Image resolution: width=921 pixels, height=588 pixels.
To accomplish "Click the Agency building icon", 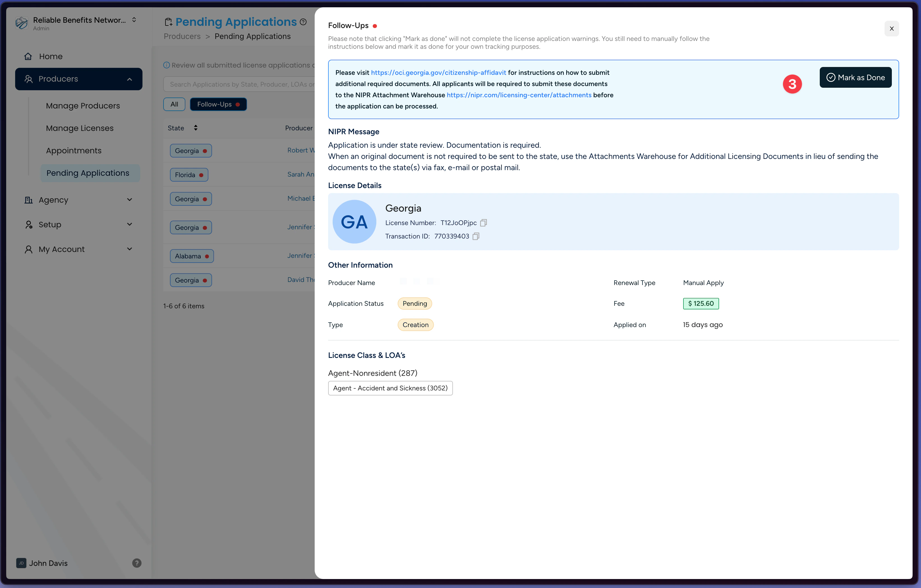I will (29, 200).
